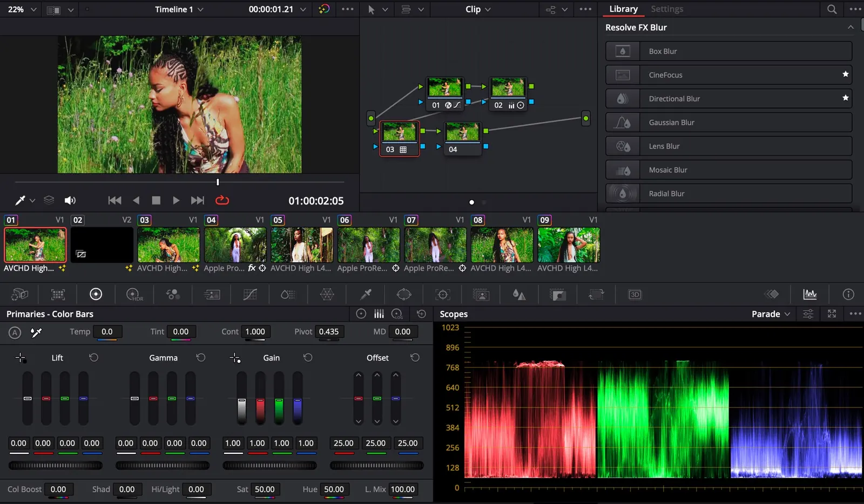Screen dimensions: 864x504
Task: Mute the viewer audio
Action: pyautogui.click(x=70, y=200)
